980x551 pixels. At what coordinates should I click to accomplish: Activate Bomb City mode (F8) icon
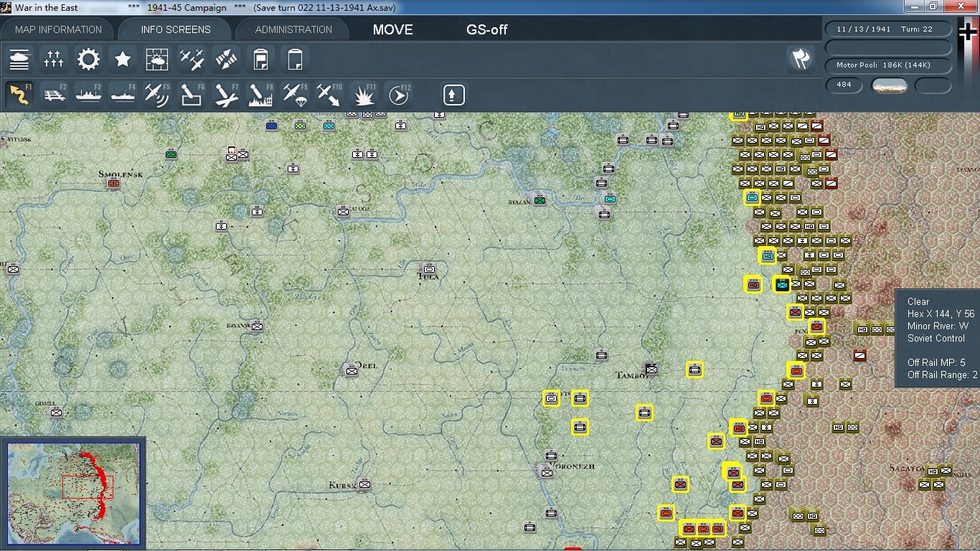(x=261, y=95)
